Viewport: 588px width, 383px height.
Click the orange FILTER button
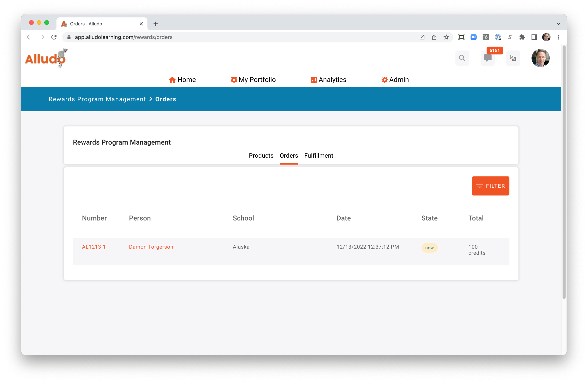pyautogui.click(x=490, y=186)
